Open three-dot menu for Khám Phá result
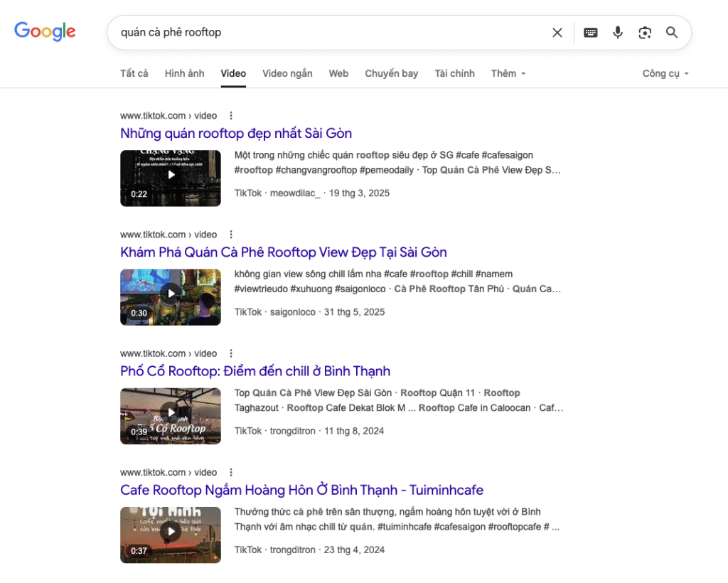Viewport: 728px width, 583px height. click(231, 235)
